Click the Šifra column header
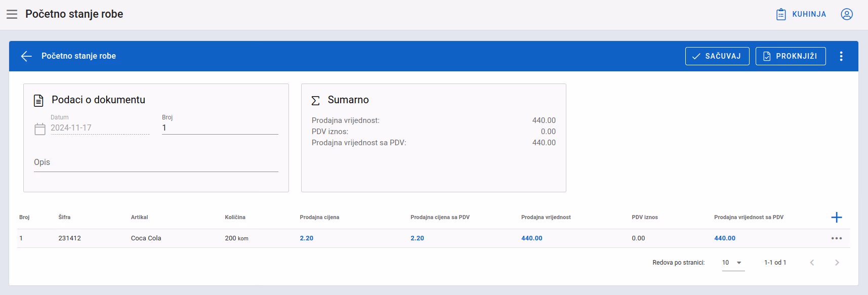868x295 pixels. 64,218
